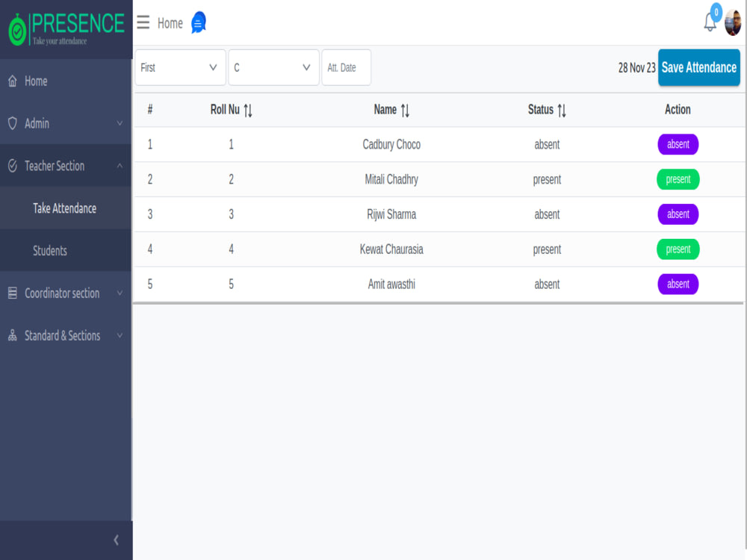
Task: Open notifications bell icon
Action: coord(710,22)
